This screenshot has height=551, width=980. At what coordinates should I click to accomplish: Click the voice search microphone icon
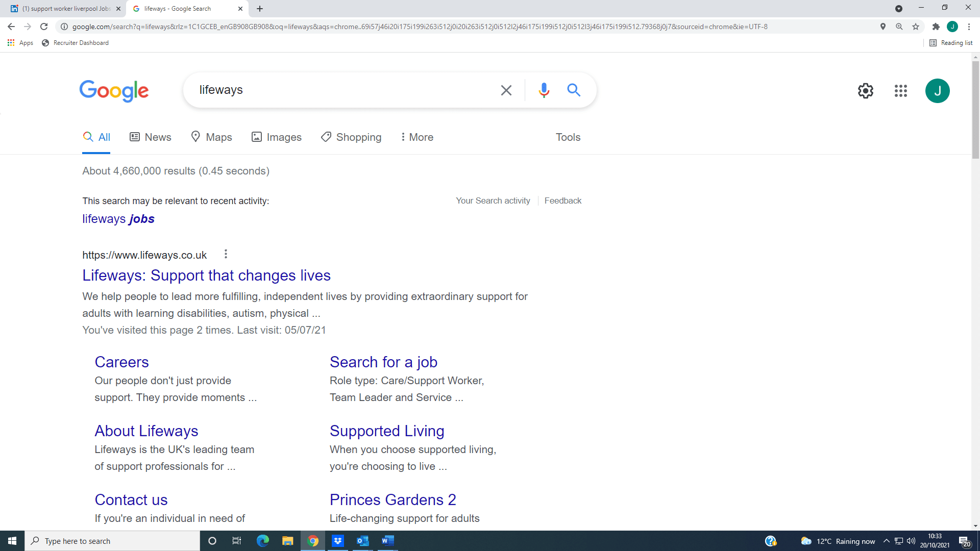544,90
